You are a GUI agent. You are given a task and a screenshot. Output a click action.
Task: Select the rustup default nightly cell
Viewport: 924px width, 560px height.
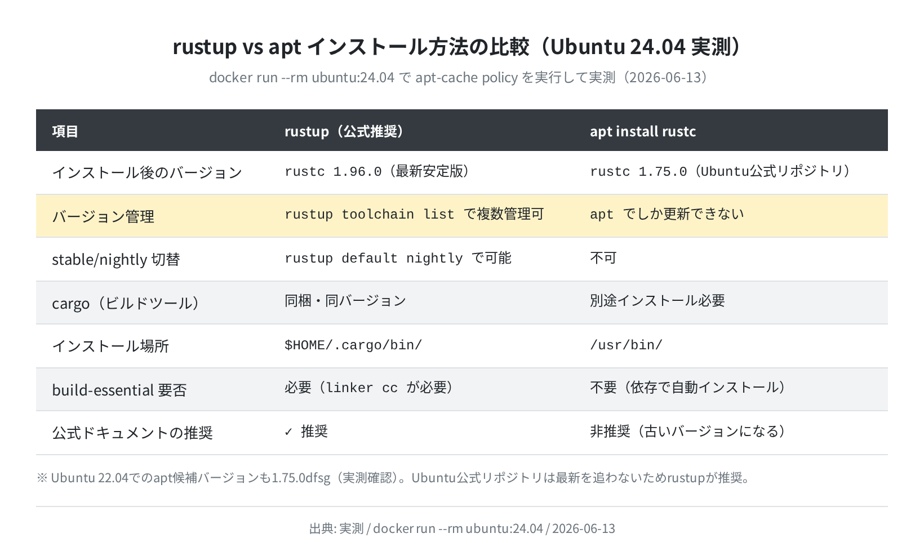(398, 258)
